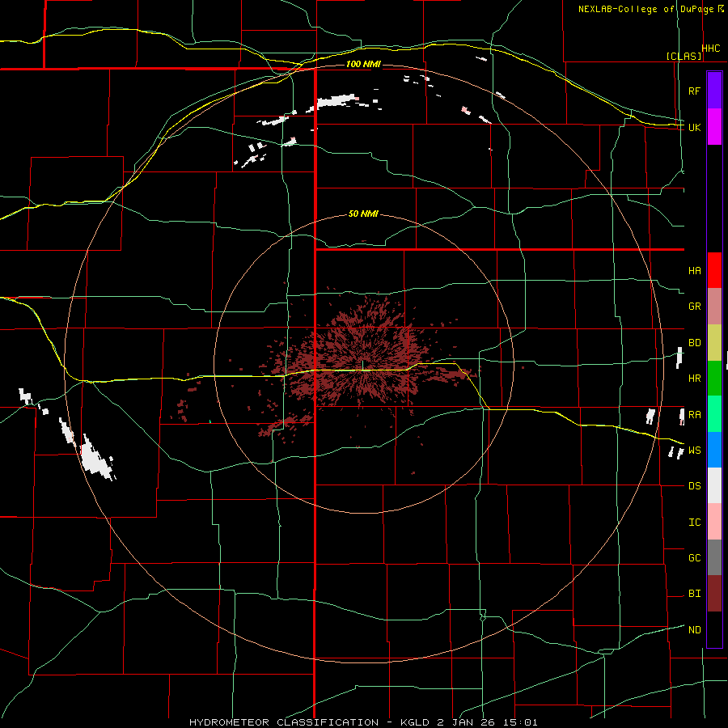Screen dimensions: 728x728
Task: Select the gray GC legend swatch
Action: coord(714,557)
